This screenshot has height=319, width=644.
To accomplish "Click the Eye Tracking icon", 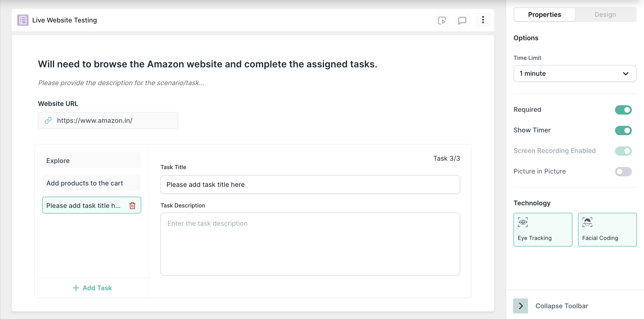I will tap(523, 222).
